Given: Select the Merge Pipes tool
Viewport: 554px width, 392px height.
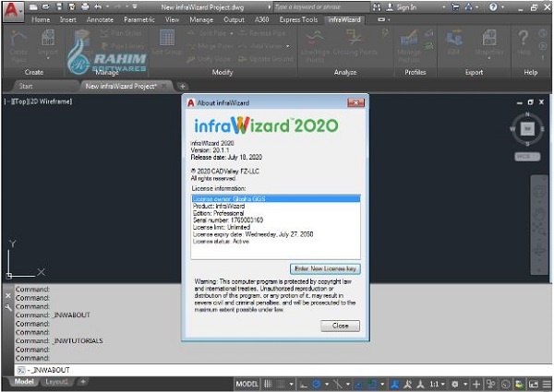Looking at the screenshot, I should pos(211,46).
